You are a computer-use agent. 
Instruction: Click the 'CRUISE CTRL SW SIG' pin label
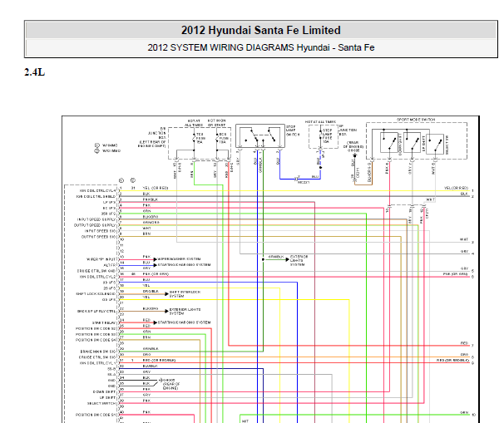[97, 357]
